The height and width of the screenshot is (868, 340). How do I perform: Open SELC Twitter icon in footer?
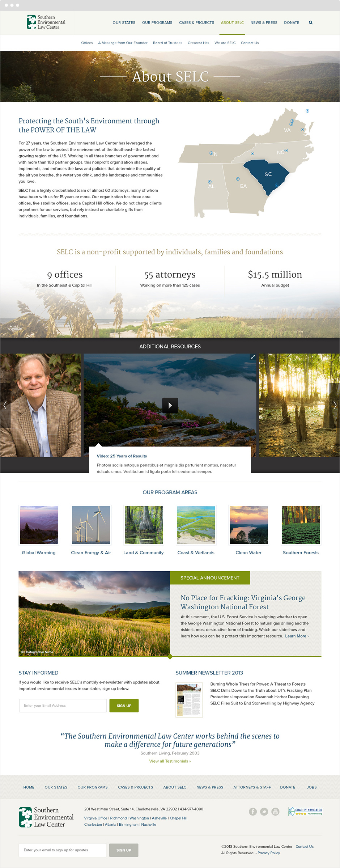(x=264, y=812)
